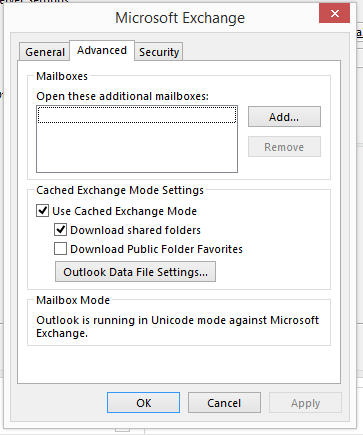Click the 'Mailbox Mode' group label

(x=73, y=300)
